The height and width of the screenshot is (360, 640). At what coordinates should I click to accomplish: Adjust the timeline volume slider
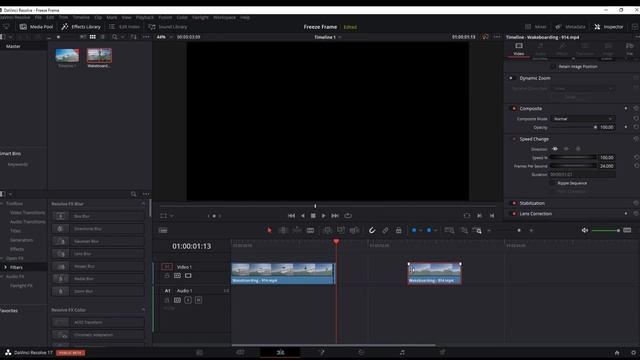[606, 231]
